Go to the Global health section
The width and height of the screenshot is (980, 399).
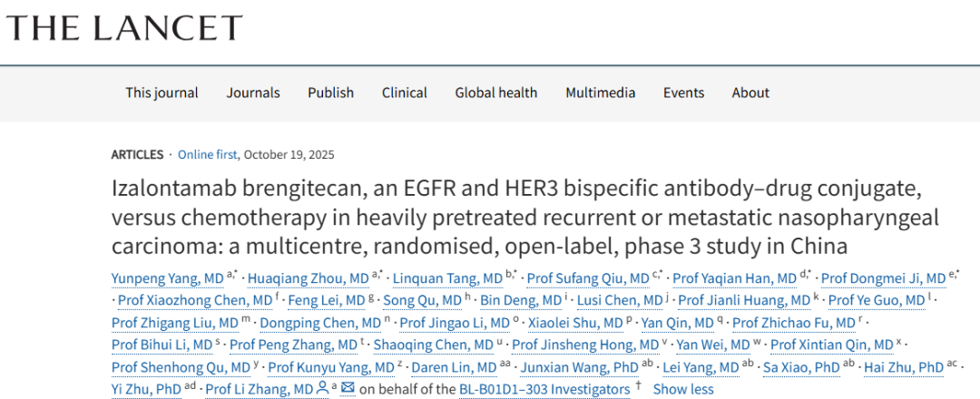[496, 92]
